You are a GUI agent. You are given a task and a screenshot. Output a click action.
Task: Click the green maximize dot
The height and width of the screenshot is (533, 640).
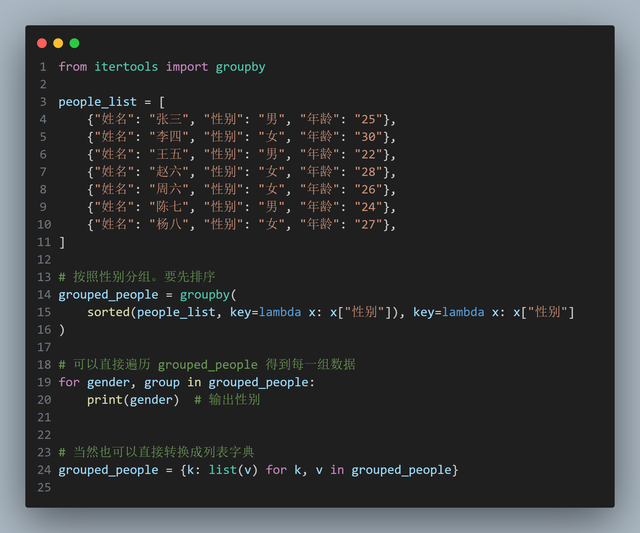[74, 43]
